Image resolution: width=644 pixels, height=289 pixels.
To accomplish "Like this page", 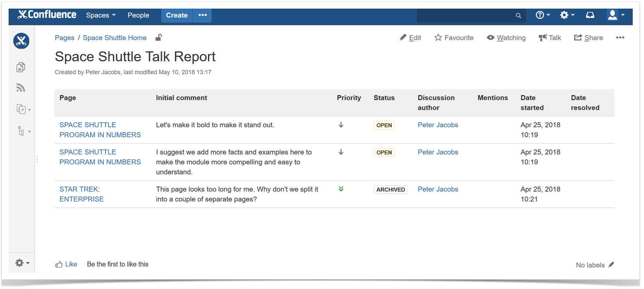I will [66, 264].
